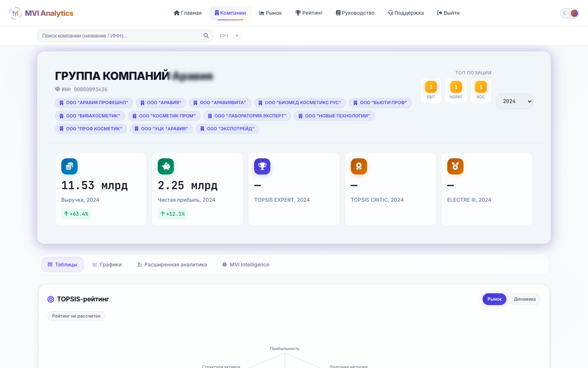The image size is (588, 368).
Task: Click the Ctrl shortcut key hint
Action: [x=224, y=36]
